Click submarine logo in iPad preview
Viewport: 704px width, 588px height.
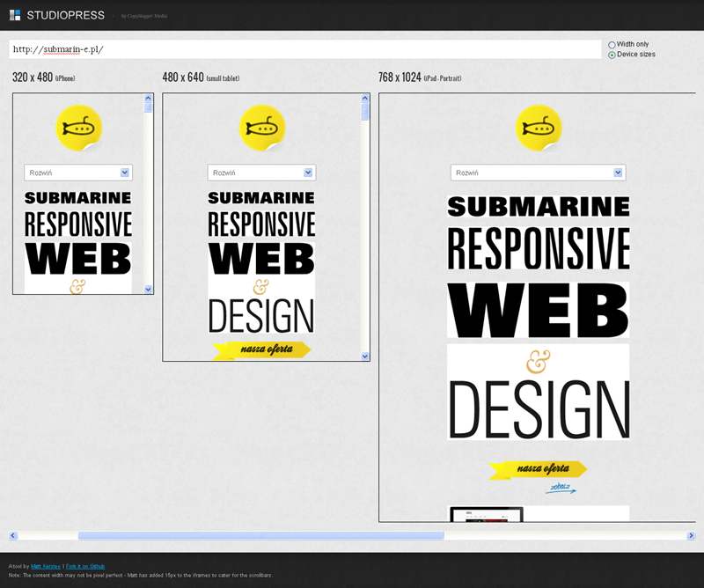click(539, 129)
